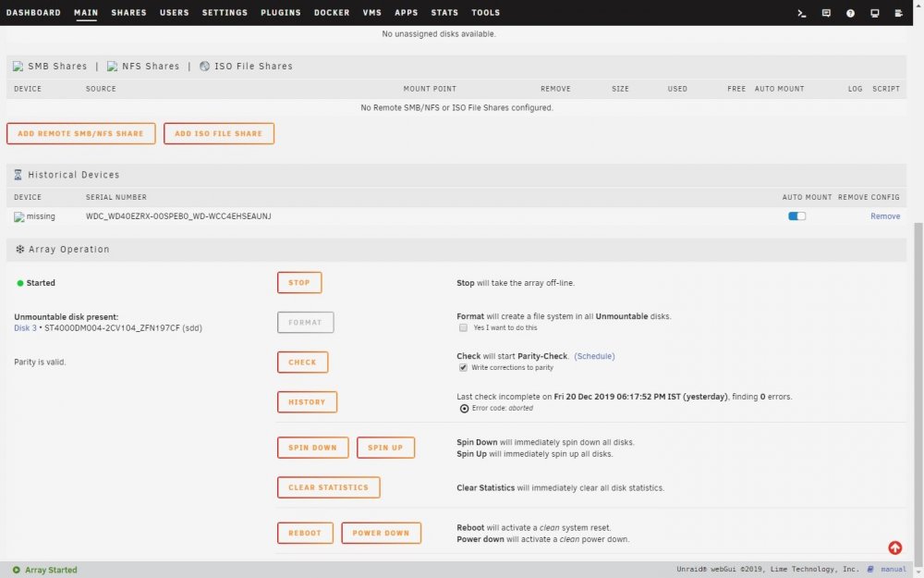The width and height of the screenshot is (924, 578).
Task: Check 'Yes I want to do this'
Action: (x=463, y=328)
